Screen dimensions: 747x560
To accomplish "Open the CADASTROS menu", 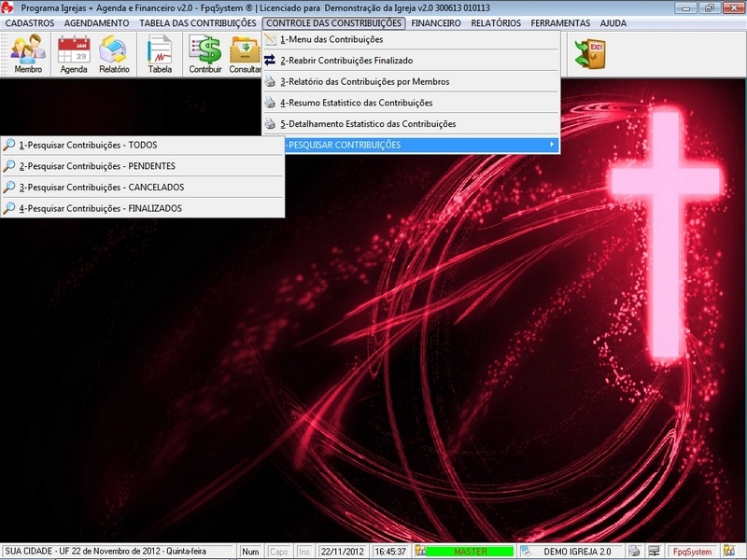I will [30, 22].
